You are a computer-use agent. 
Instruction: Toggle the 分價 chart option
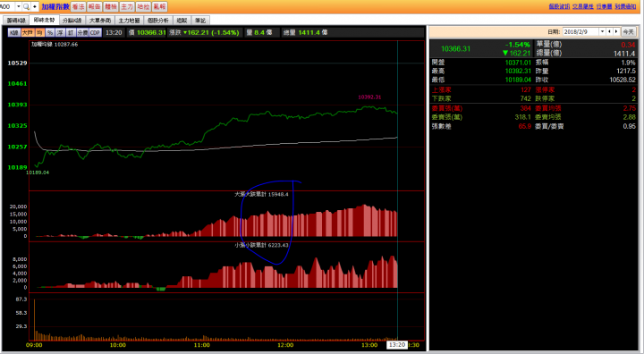tap(82, 32)
